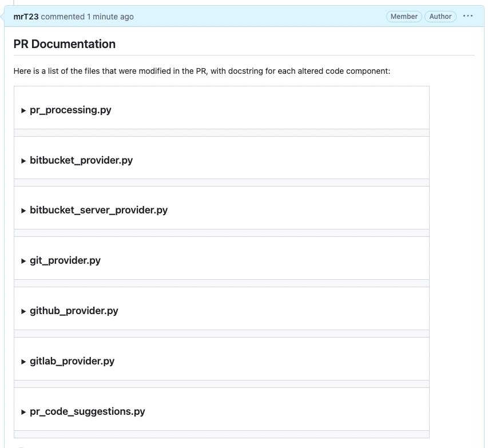Click the PR Documentation heading

[65, 44]
